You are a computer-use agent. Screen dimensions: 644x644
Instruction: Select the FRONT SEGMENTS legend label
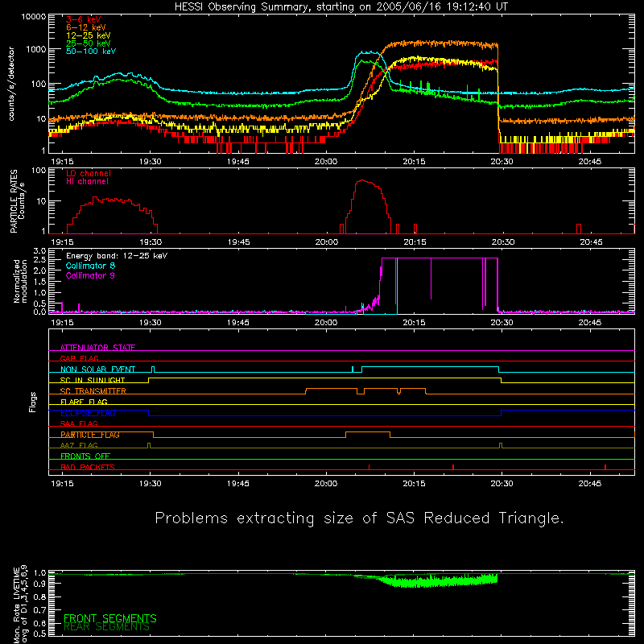[110, 618]
